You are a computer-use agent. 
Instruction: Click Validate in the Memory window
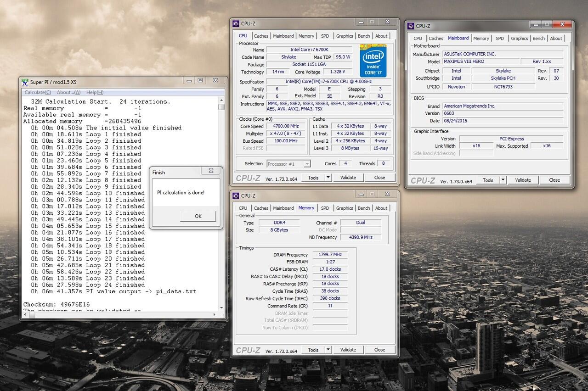pos(348,350)
